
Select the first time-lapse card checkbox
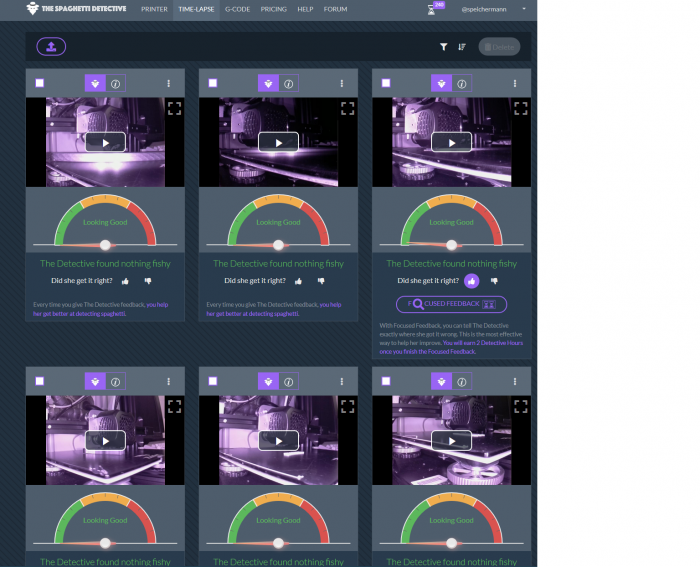point(40,83)
